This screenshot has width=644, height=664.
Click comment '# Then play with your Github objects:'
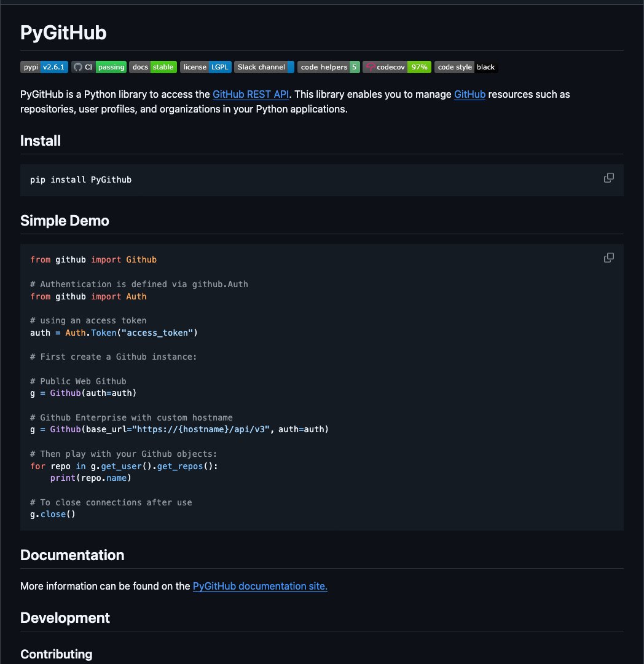tap(124, 454)
